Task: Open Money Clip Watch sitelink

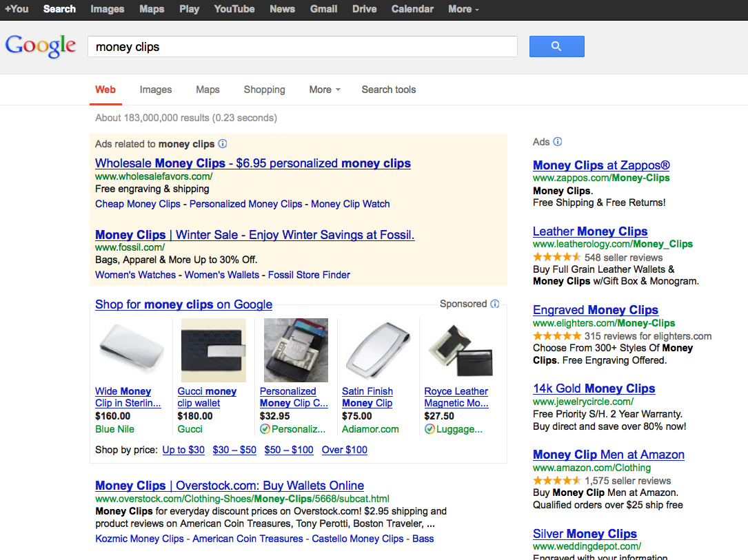Action: coord(350,204)
